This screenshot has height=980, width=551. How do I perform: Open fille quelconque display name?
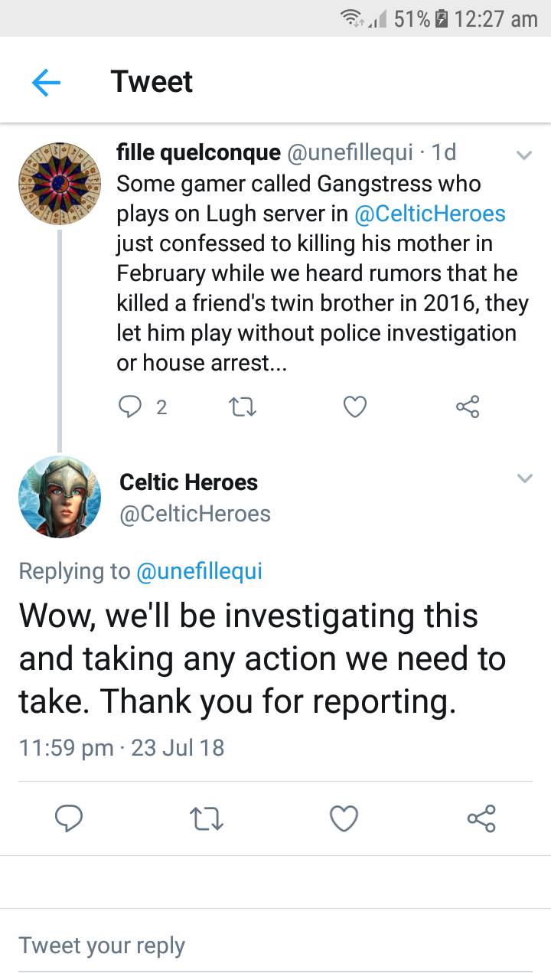coord(198,153)
